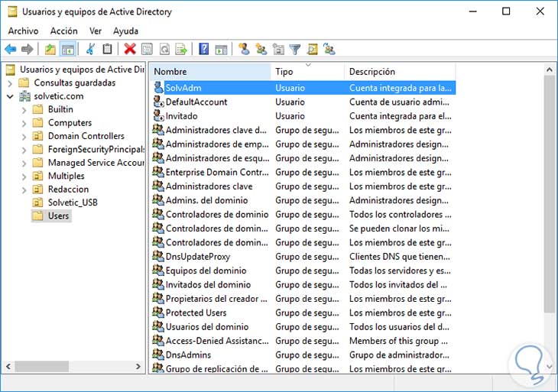
Task: Sort by the Tipo column header
Action: [x=308, y=72]
